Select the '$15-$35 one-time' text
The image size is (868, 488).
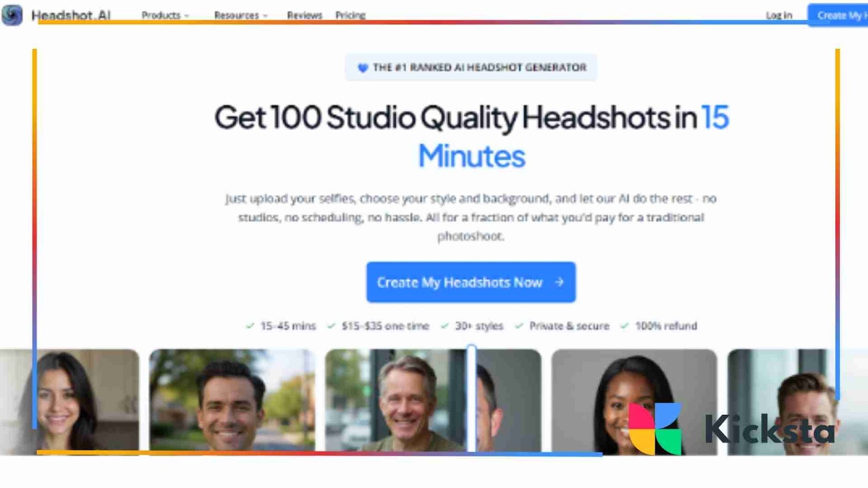[x=385, y=326]
